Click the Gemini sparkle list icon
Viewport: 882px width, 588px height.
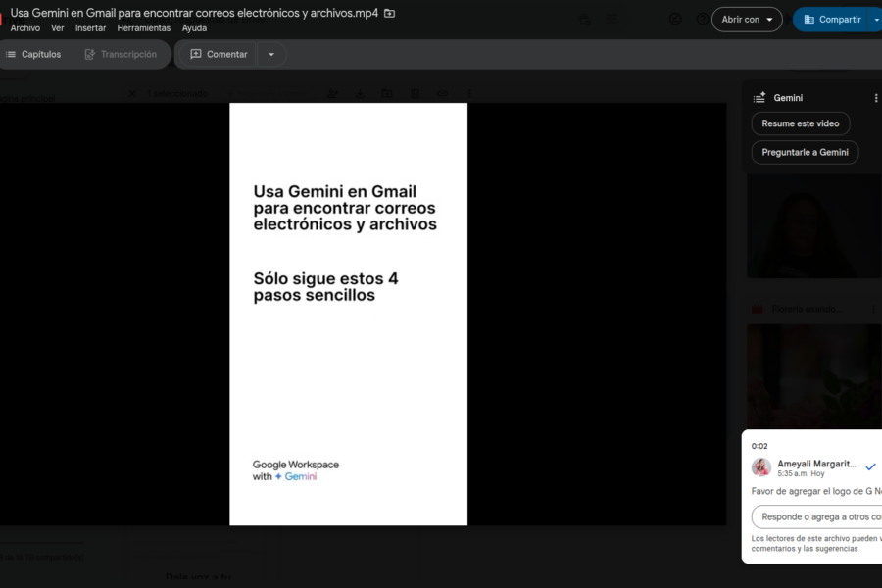[x=759, y=97]
